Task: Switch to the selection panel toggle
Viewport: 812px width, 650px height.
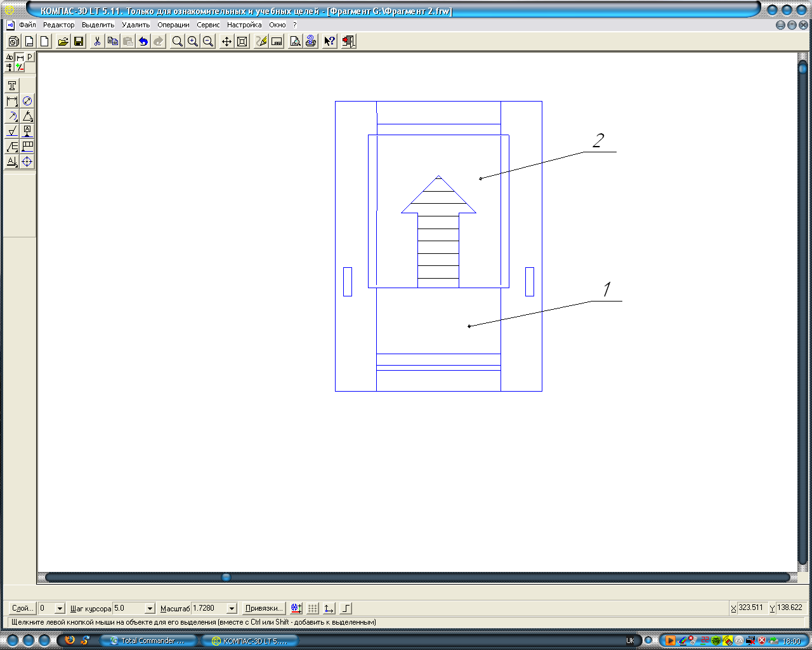Action: click(x=20, y=67)
